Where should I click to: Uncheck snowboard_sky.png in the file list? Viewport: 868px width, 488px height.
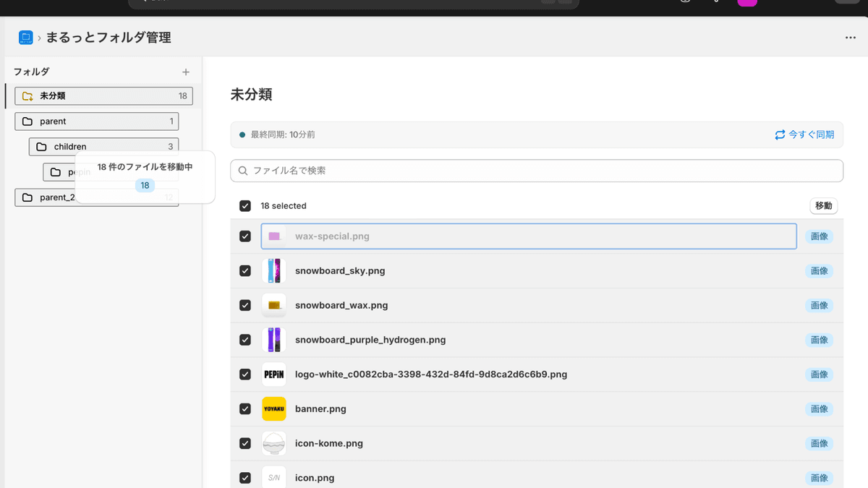click(245, 270)
